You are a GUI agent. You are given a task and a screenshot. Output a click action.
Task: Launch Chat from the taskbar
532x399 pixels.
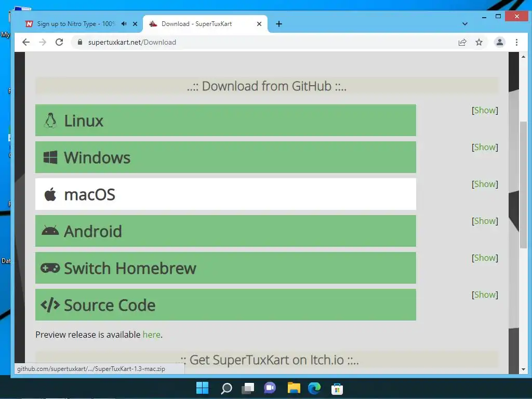click(x=270, y=388)
